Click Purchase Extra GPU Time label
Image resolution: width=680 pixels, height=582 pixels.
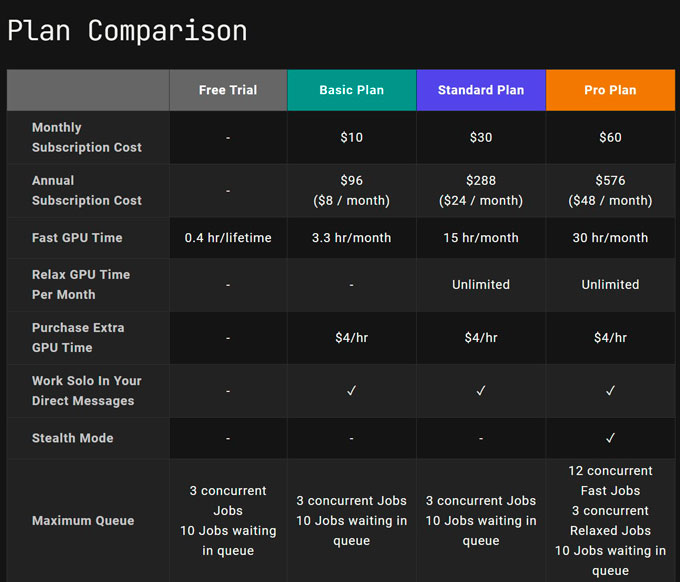[78, 337]
